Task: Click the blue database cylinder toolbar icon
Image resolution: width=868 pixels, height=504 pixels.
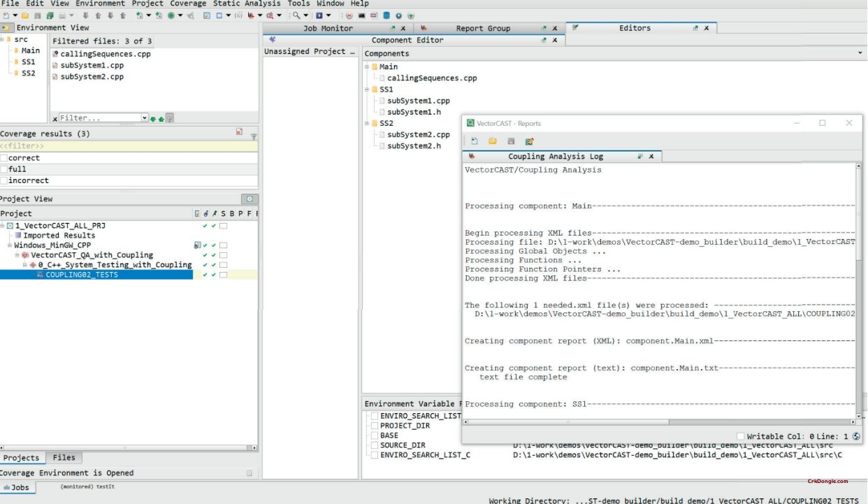Action: 386,15
